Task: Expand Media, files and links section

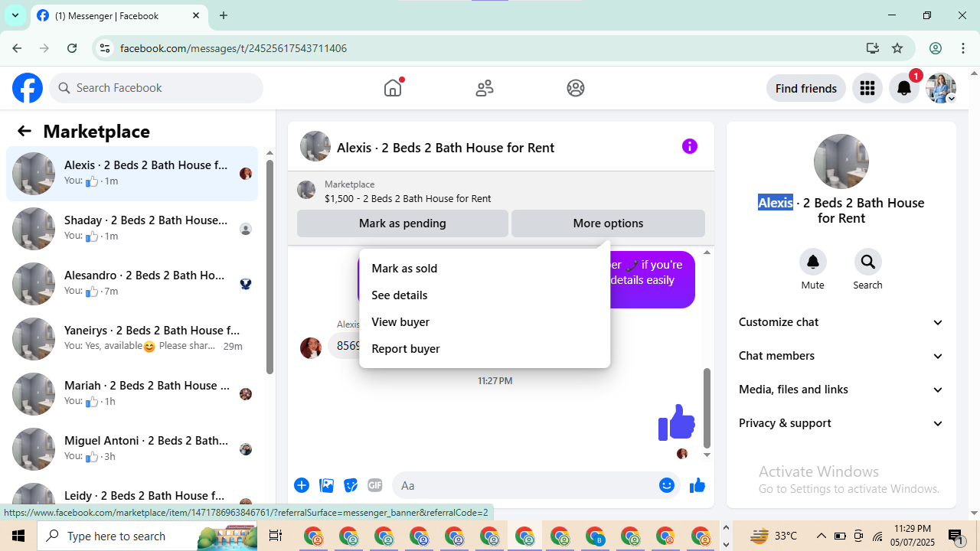Action: [x=841, y=390]
